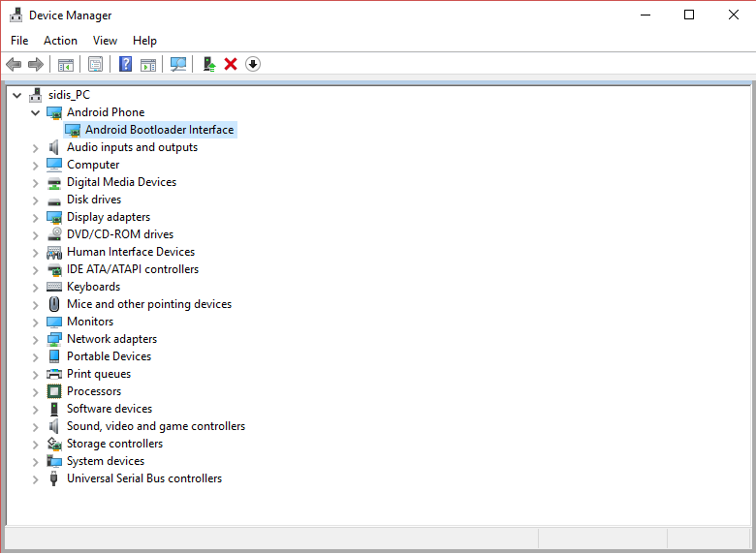Viewport: 756px width, 554px height.
Task: Click Show/Hide console tree icon
Action: 66,64
